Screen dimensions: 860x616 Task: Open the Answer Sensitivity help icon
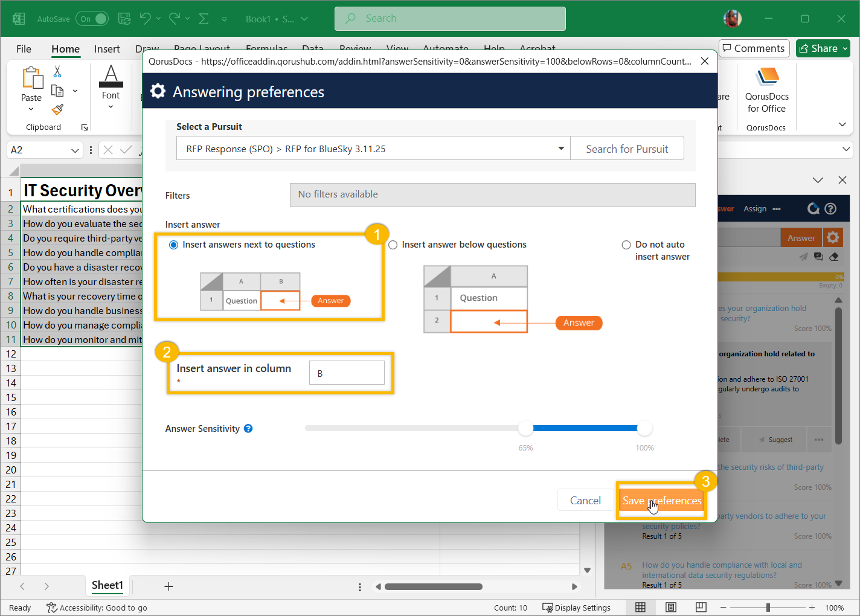pos(248,429)
